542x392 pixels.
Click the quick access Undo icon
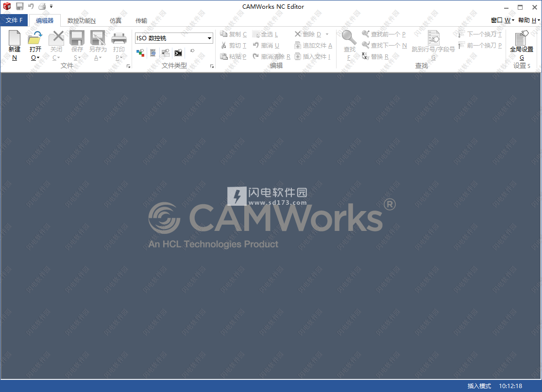pyautogui.click(x=31, y=6)
